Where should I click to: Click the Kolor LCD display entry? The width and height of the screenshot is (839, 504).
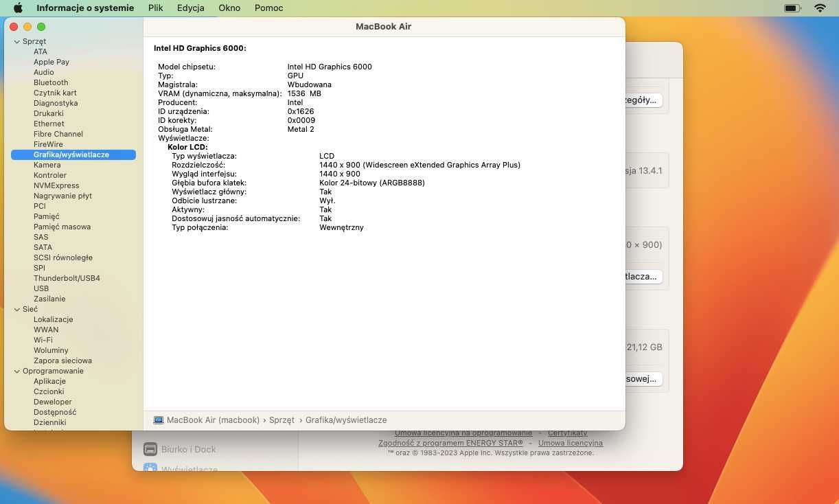click(187, 147)
